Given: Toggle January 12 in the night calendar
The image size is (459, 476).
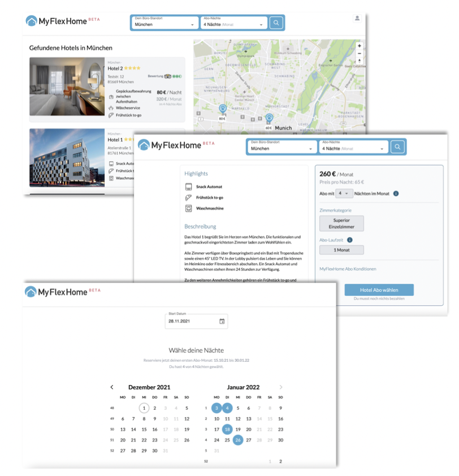Looking at the screenshot, I should (x=238, y=419).
